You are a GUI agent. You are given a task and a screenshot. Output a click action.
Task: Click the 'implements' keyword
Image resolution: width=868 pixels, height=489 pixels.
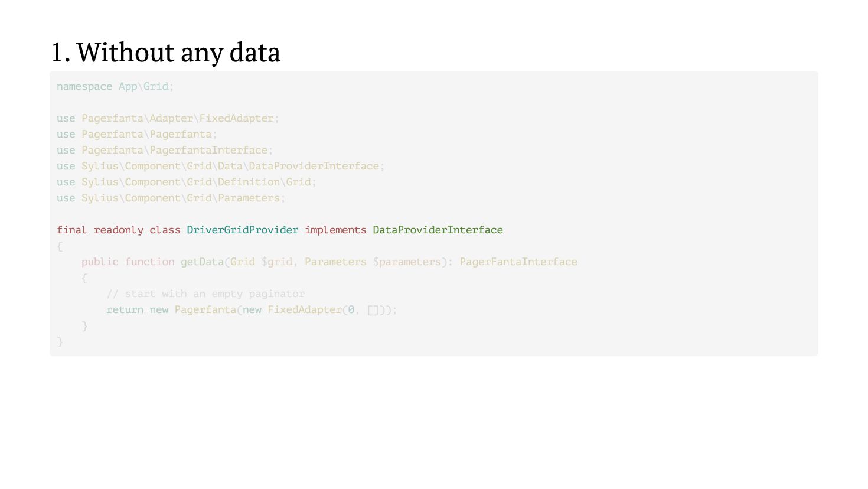coord(335,230)
